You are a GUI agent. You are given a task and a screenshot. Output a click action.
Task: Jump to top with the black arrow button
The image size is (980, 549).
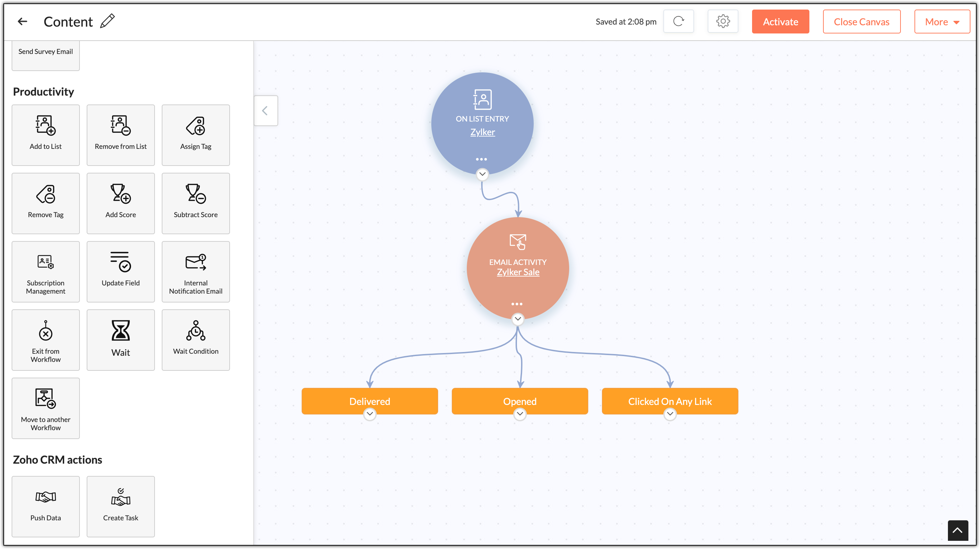(x=957, y=530)
